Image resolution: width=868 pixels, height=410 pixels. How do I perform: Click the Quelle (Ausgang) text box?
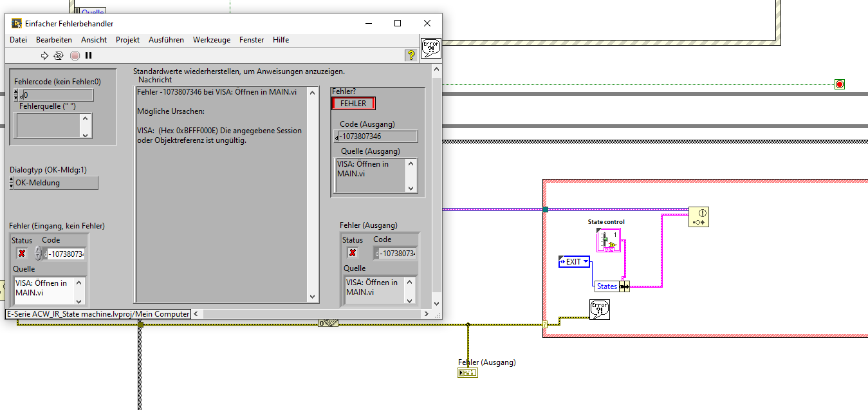372,175
